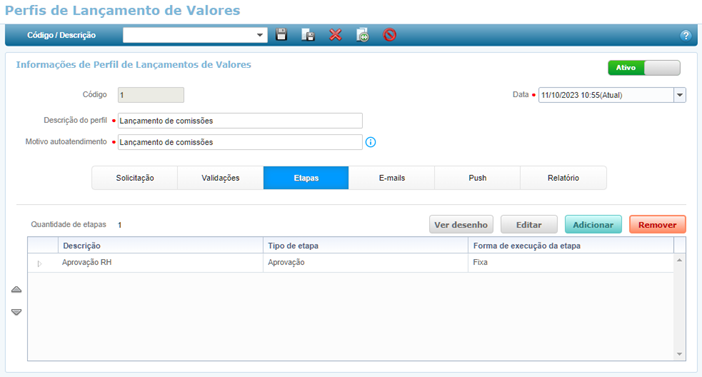Toggle the Ativo status switch
702x377 pixels.
(644, 68)
